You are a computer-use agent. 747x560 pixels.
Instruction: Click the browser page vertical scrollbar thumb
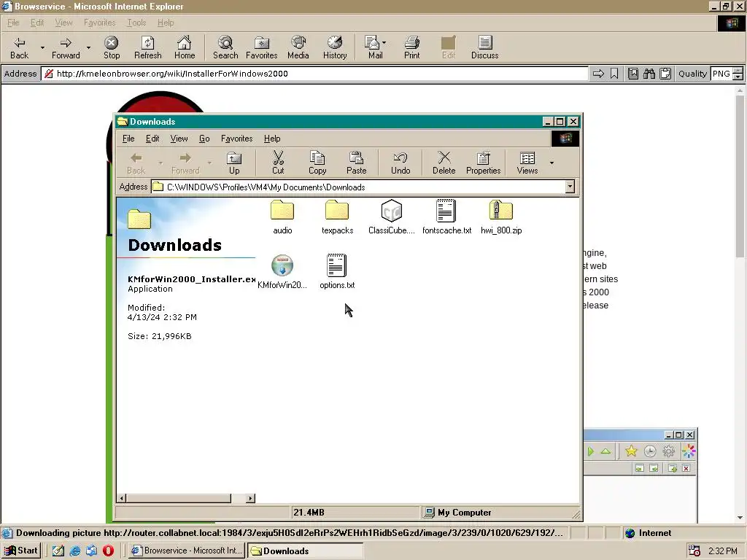click(740, 176)
